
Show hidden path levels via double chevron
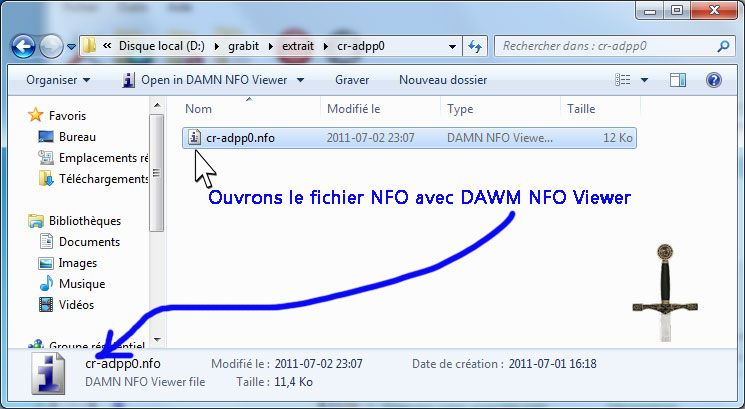coord(107,46)
